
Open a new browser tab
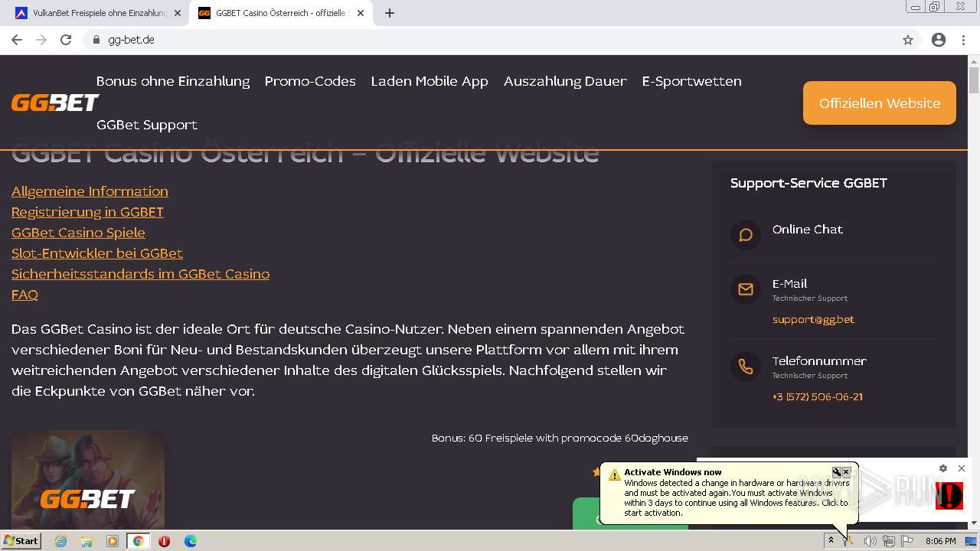pos(389,13)
